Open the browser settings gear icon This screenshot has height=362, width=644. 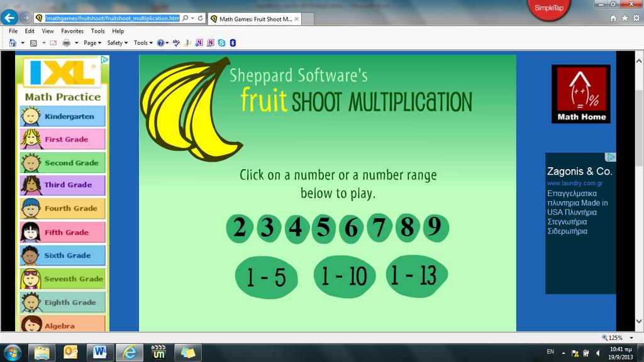point(636,18)
